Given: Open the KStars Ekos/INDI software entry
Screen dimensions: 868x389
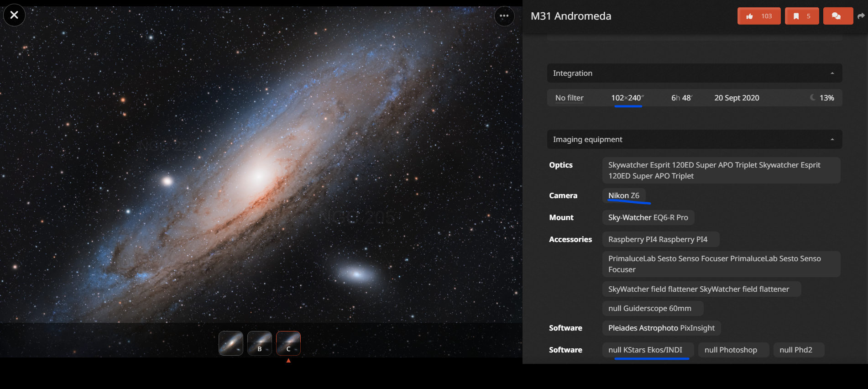Looking at the screenshot, I should pos(648,350).
